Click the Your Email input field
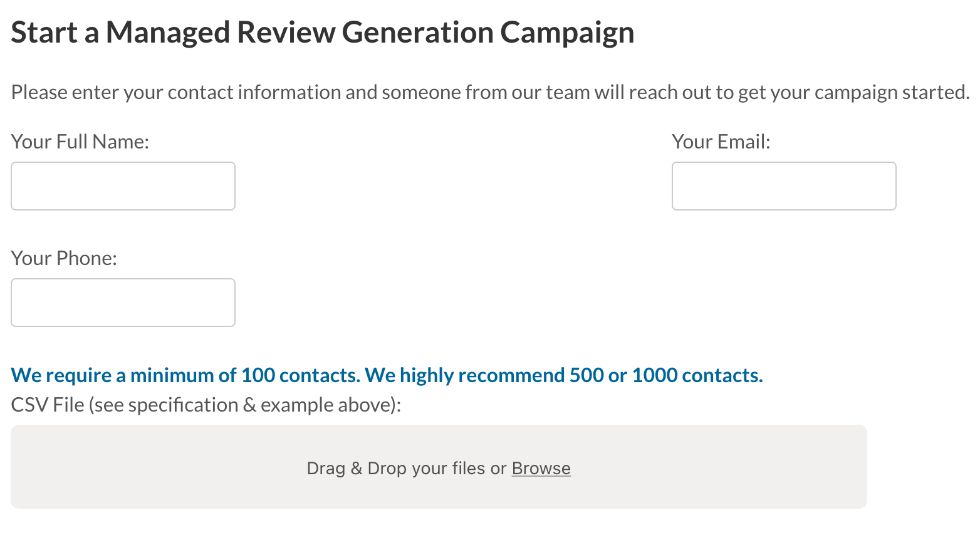Screen dimensions: 980x535 coord(784,185)
